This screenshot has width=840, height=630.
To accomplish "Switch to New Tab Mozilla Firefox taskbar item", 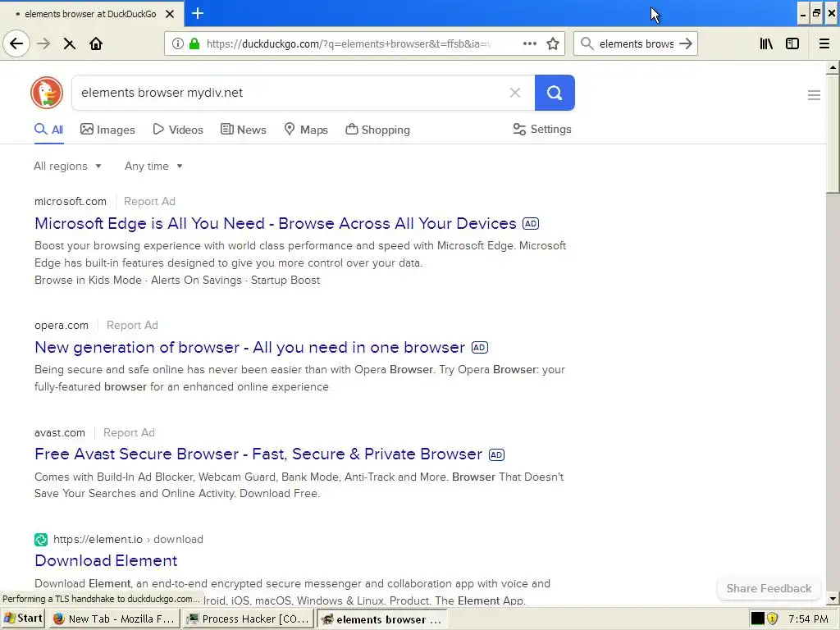I will click(x=115, y=619).
